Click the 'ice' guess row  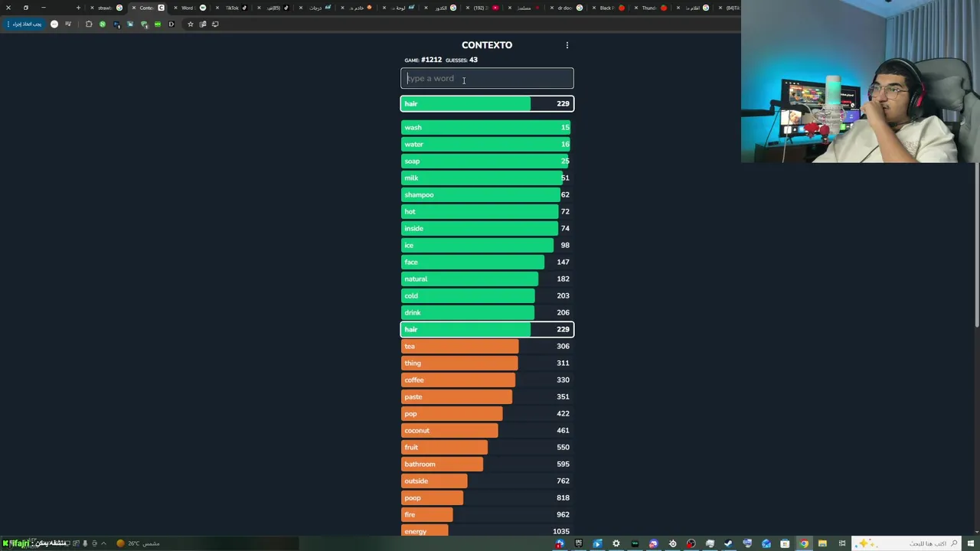487,245
